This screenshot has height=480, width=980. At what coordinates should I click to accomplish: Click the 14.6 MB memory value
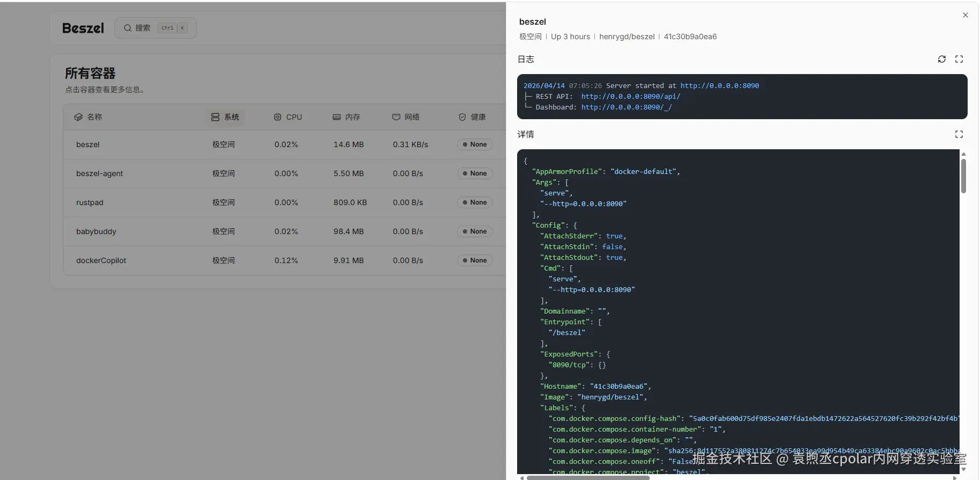click(x=349, y=144)
